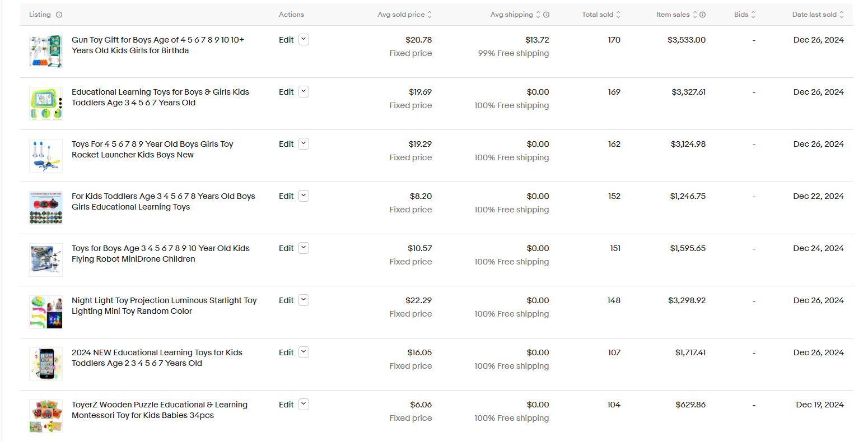868x441 pixels.
Task: Open Gun Toy Gift for Boys listing title
Action: coord(157,45)
